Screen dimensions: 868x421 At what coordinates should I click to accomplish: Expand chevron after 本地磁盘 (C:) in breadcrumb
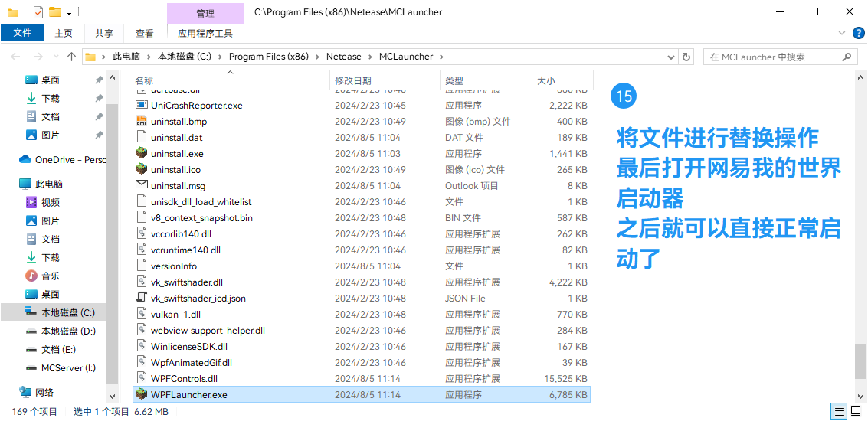coord(220,57)
